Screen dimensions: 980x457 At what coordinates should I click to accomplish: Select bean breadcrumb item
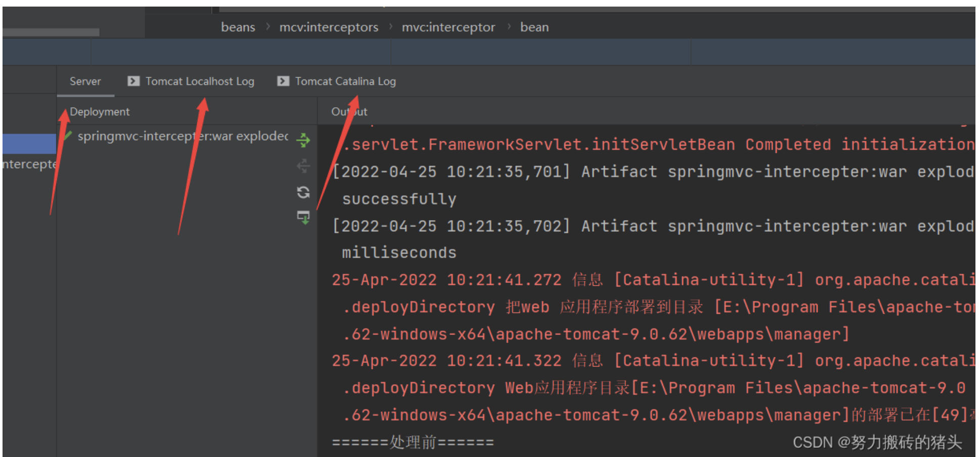click(x=534, y=27)
